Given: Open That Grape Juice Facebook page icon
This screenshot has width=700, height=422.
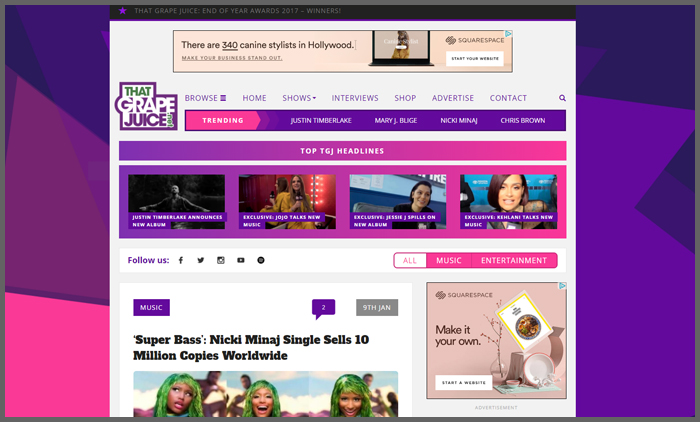Looking at the screenshot, I should (181, 260).
